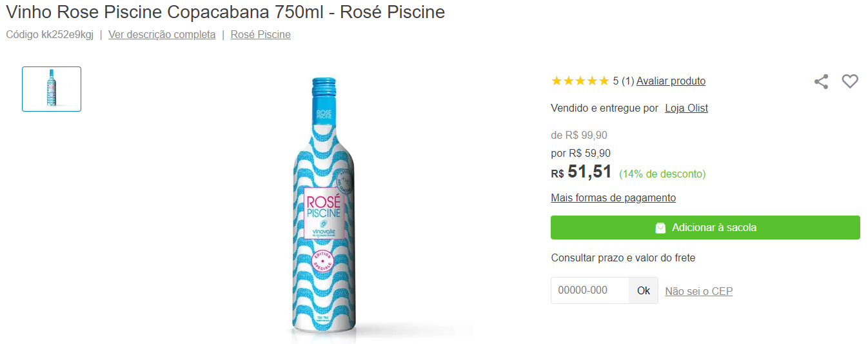Open Mais formas de pagamento
The image size is (868, 344).
tap(613, 198)
